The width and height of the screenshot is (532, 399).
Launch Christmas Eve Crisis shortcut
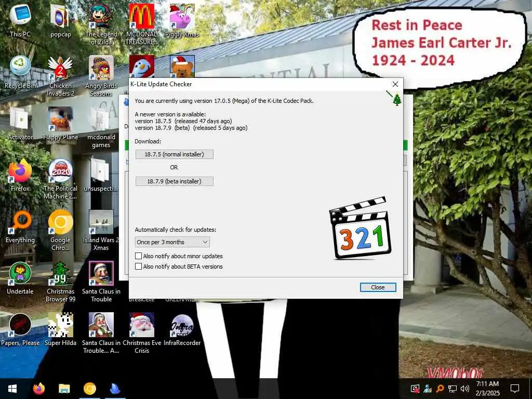(x=142, y=334)
